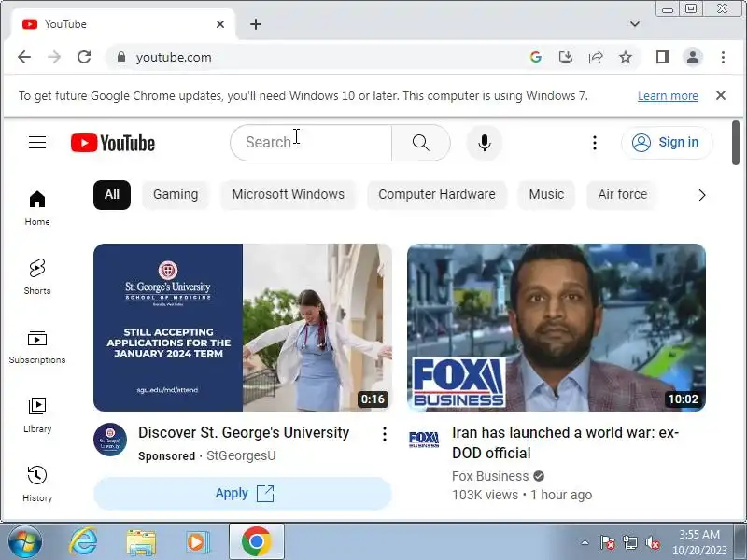Open StGeorgesU channel avatar
The image size is (747, 560).
coord(110,439)
